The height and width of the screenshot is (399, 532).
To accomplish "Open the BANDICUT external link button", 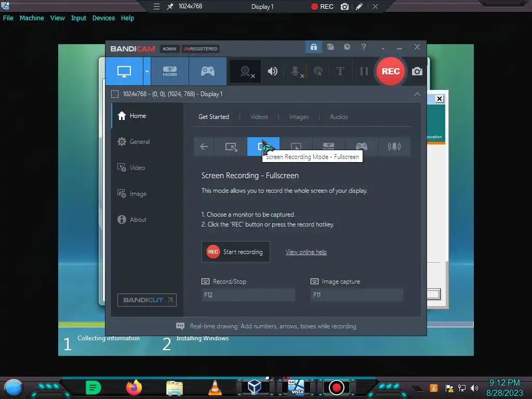I will pyautogui.click(x=147, y=300).
